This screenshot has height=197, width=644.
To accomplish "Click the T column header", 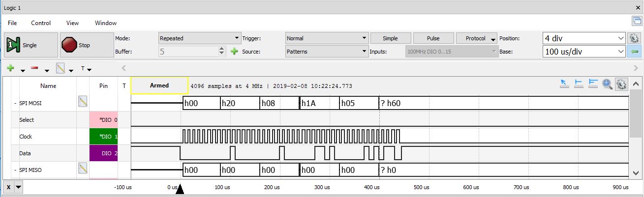I will coord(124,85).
